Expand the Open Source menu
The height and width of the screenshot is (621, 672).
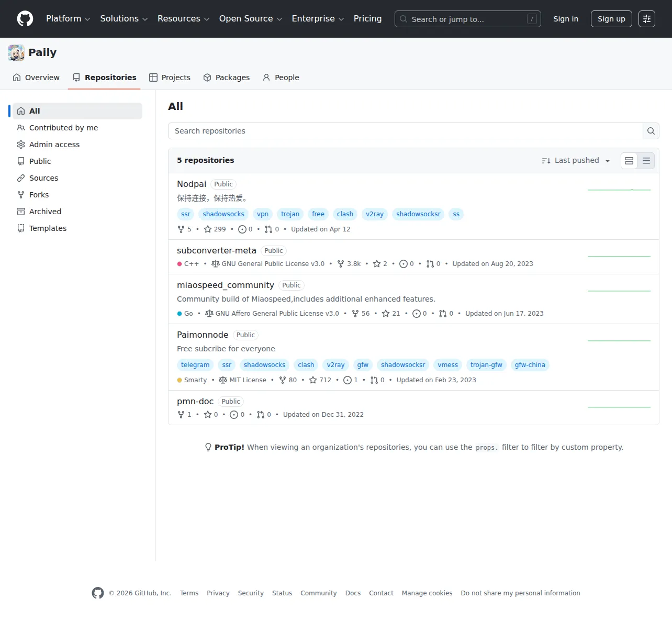point(251,19)
